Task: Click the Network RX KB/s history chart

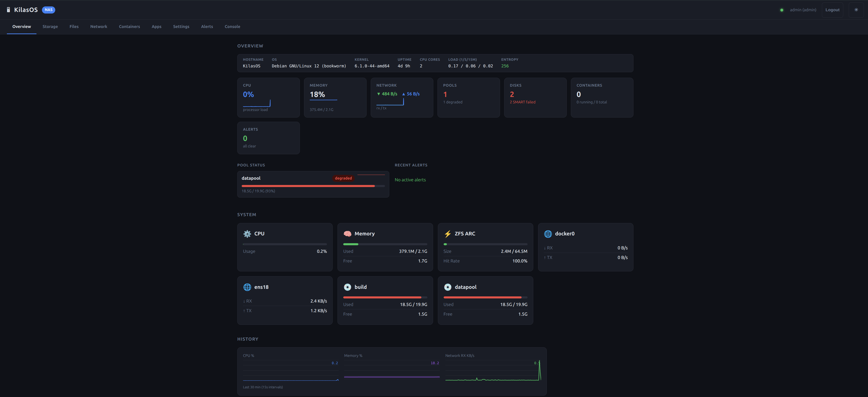Action: [x=493, y=371]
